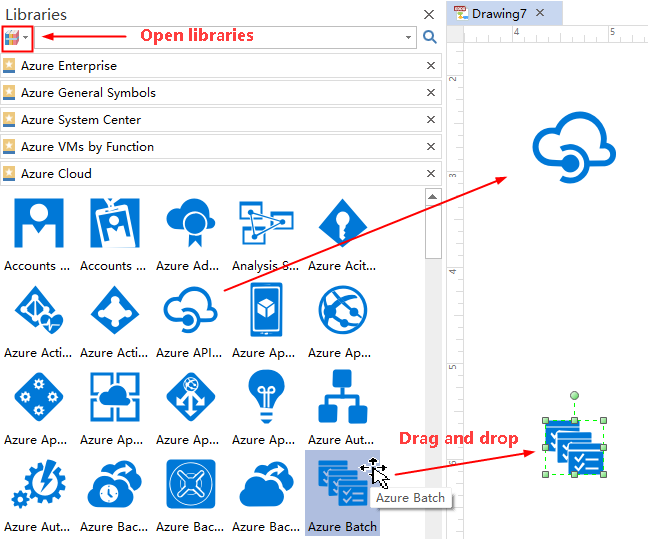This screenshot has height=539, width=648.
Task: Close the Azure General Symbols library
Action: coord(431,93)
